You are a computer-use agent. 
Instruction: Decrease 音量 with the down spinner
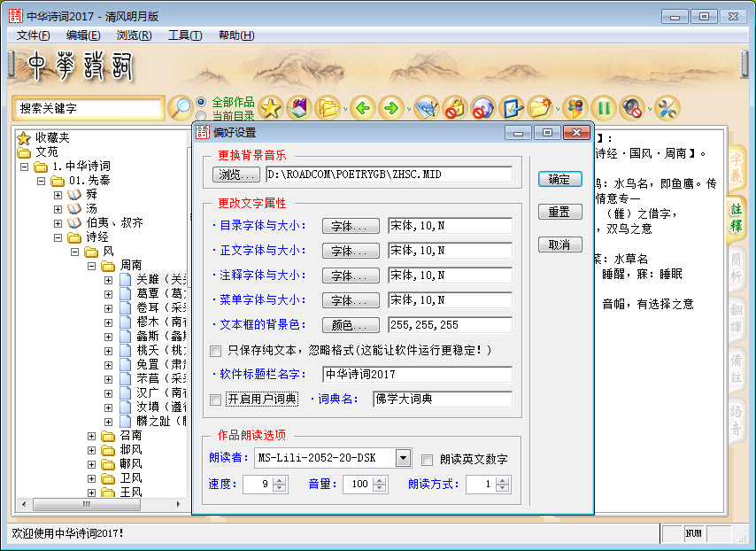click(x=380, y=488)
